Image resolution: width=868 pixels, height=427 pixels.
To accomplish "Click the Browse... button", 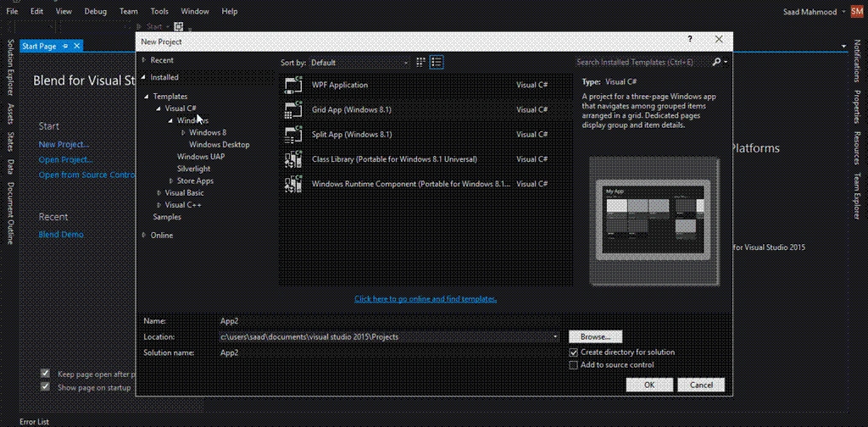I will click(x=595, y=336).
